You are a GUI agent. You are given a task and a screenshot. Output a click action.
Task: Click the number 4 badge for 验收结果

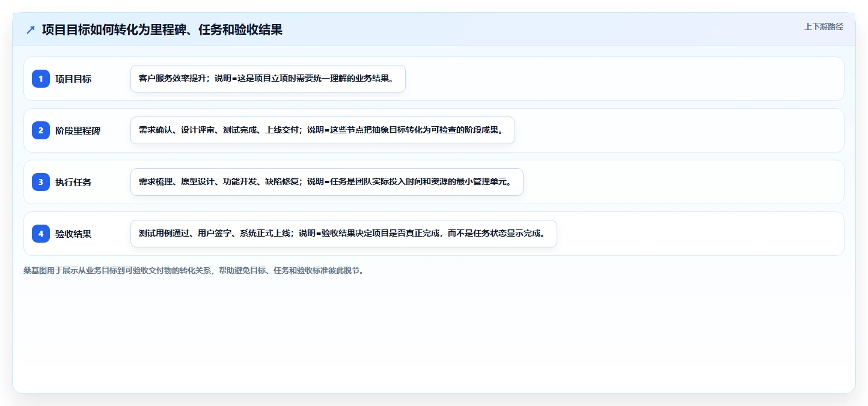click(41, 234)
